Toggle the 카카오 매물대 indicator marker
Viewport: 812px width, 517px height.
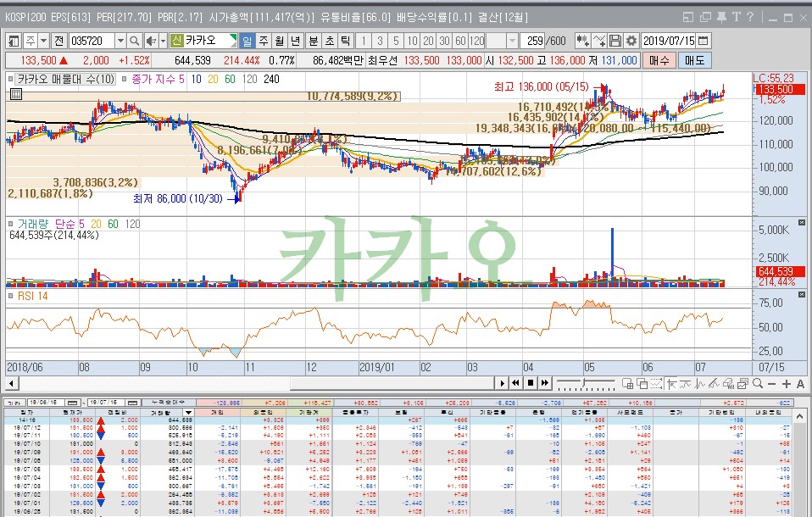click(10, 80)
